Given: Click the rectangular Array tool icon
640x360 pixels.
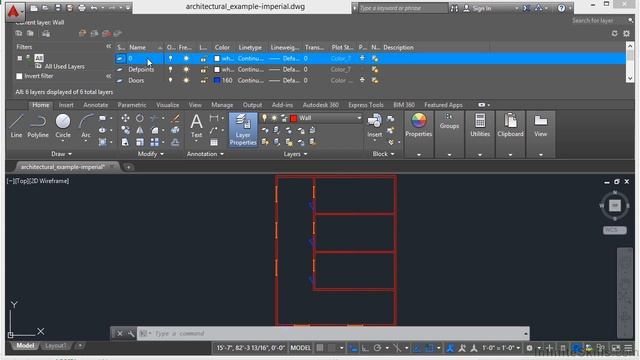Looking at the screenshot, I should pyautogui.click(x=154, y=142).
